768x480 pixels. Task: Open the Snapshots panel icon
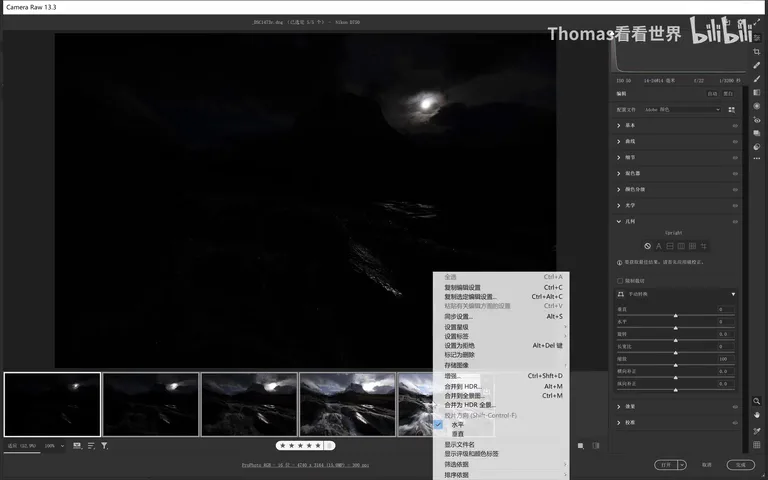[757, 133]
